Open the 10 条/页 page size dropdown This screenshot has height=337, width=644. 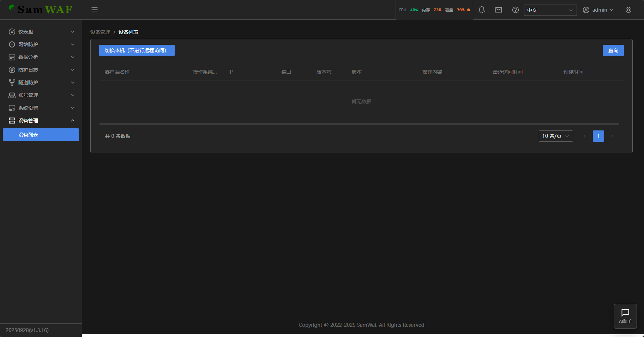(x=555, y=136)
